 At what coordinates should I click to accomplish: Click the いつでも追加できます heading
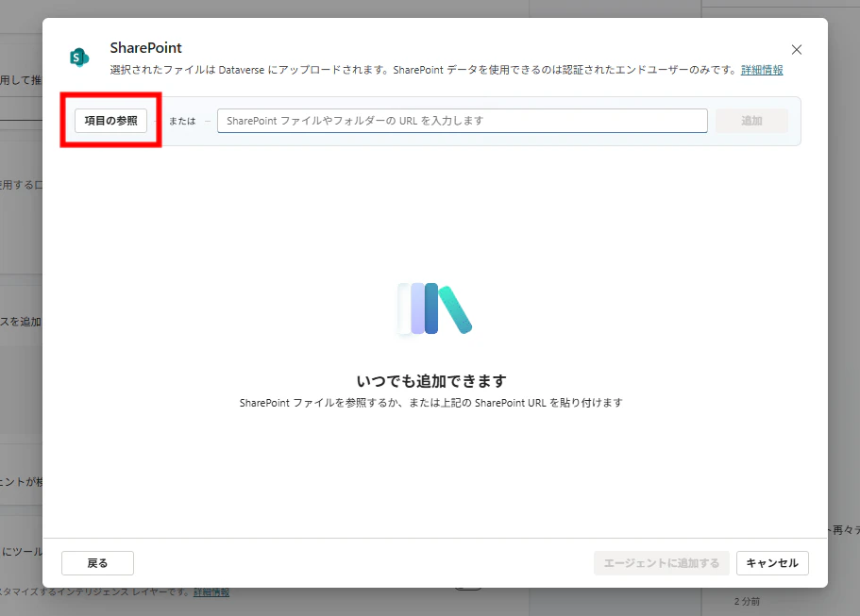[431, 381]
